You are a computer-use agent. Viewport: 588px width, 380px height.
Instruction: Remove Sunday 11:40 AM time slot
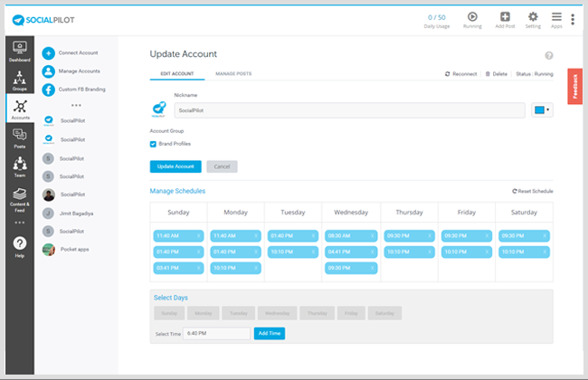point(198,236)
